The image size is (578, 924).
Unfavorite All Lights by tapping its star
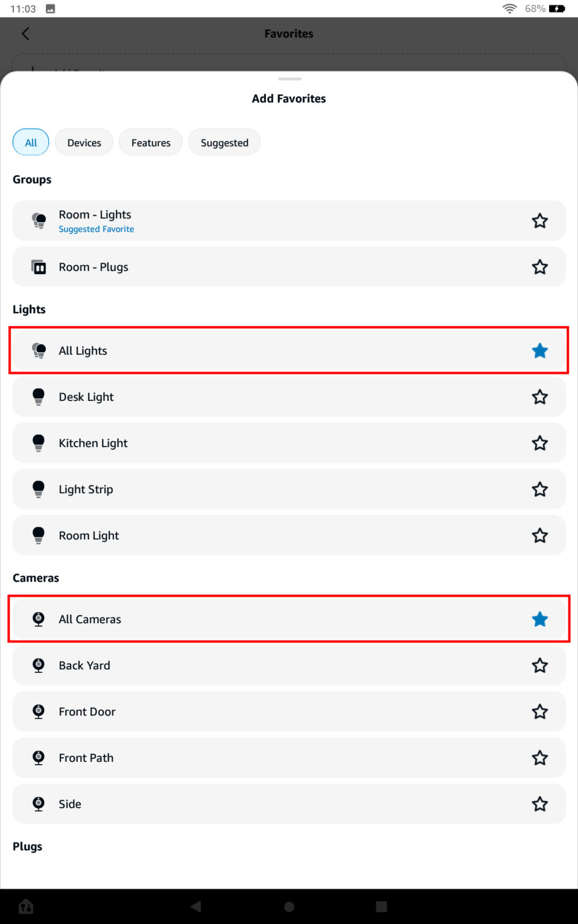pos(539,350)
